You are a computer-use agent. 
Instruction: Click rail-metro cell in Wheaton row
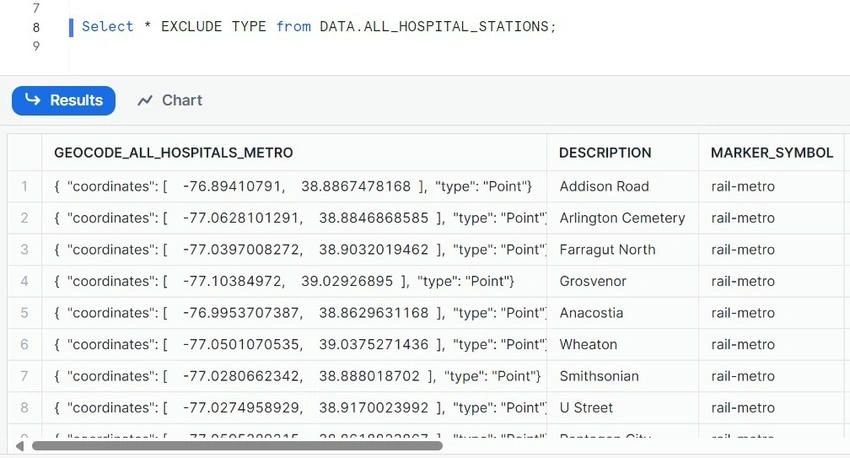pos(772,345)
